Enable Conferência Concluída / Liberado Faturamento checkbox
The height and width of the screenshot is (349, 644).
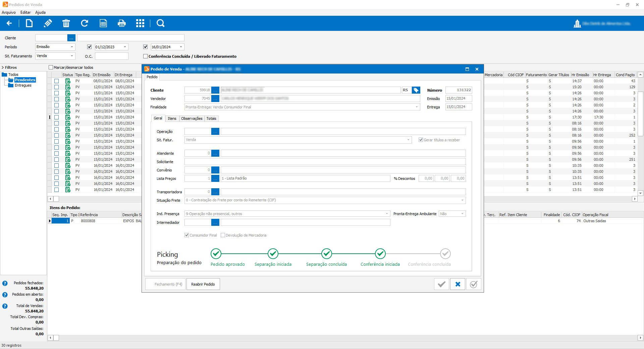[145, 56]
